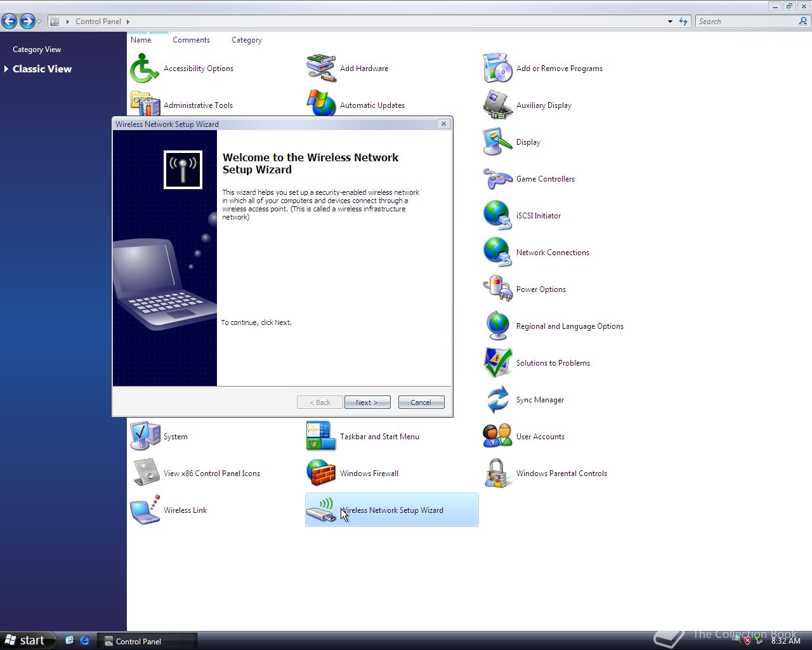The width and height of the screenshot is (812, 650).
Task: Click the Control Panel breadcrumb text
Action: pos(98,22)
